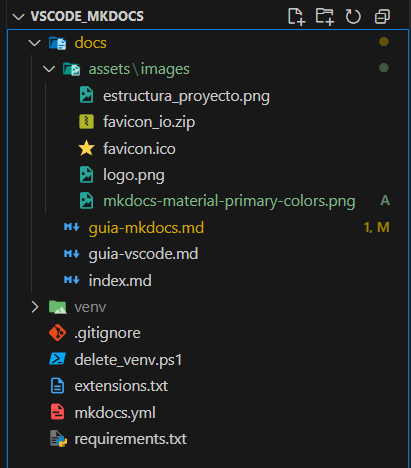The width and height of the screenshot is (411, 468).
Task: Click the New File icon
Action: point(296,16)
